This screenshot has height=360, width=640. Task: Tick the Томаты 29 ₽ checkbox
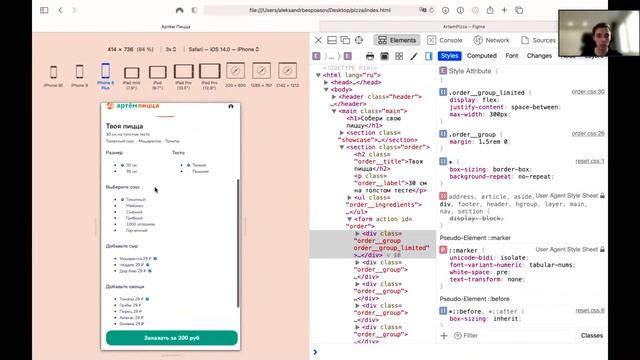(147, 299)
